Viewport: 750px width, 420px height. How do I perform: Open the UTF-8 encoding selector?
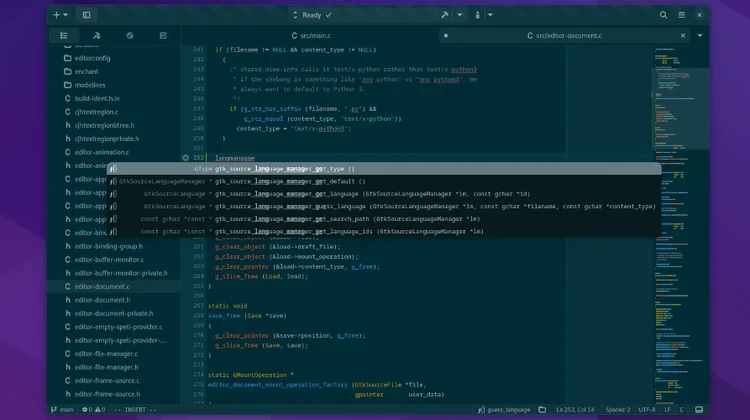point(647,409)
